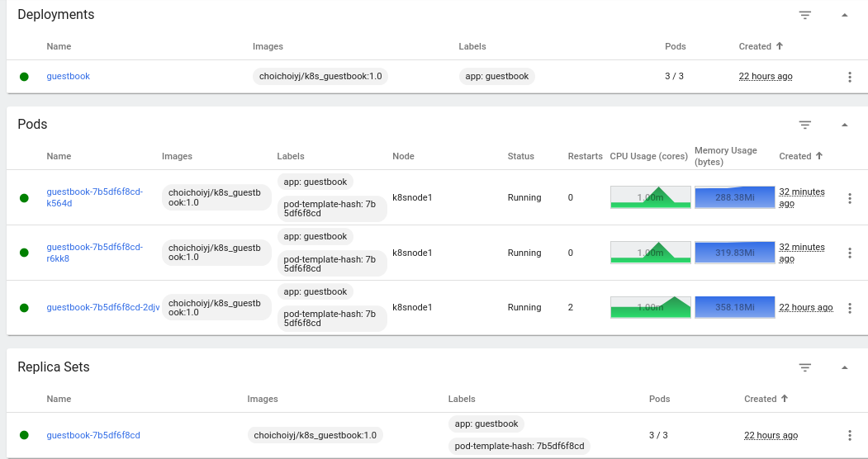This screenshot has height=459, width=868.
Task: Click CPU Usage (cores) column header
Action: coord(649,156)
